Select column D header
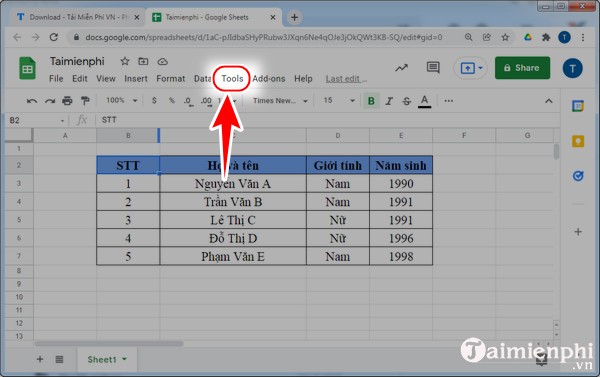The image size is (600, 377). pyautogui.click(x=338, y=135)
